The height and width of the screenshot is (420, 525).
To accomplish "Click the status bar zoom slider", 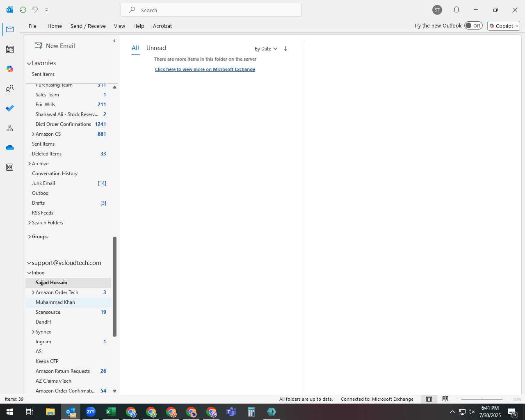I will [x=482, y=399].
